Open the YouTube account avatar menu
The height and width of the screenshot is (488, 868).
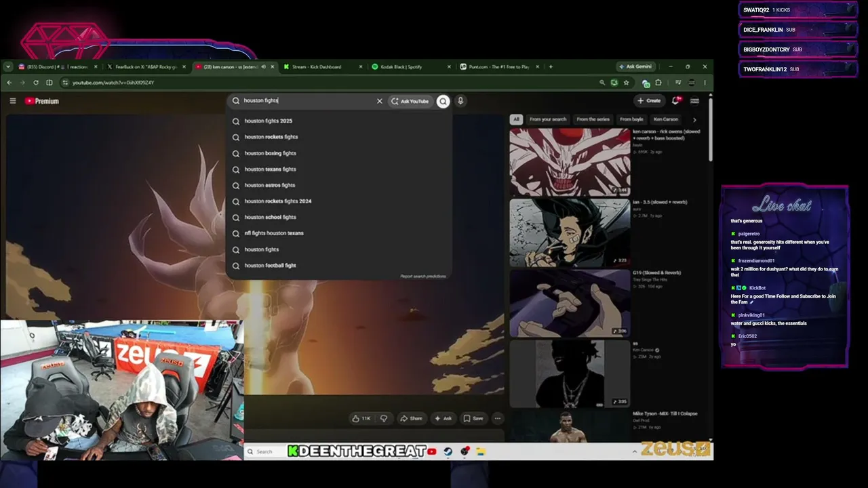coord(694,101)
